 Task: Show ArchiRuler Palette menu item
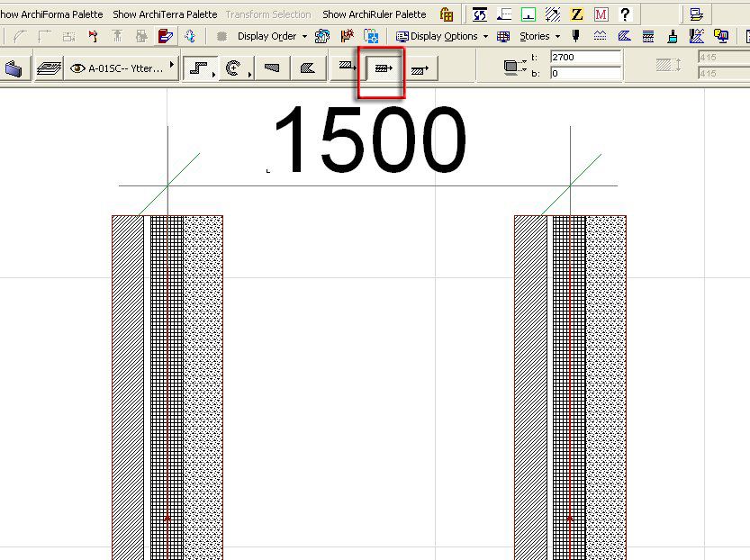tap(374, 14)
